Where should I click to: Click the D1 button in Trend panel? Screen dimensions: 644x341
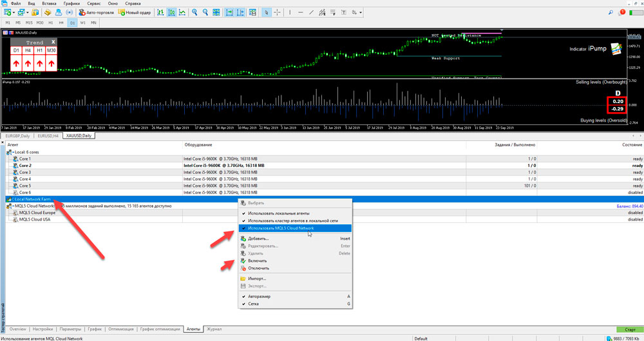point(16,50)
